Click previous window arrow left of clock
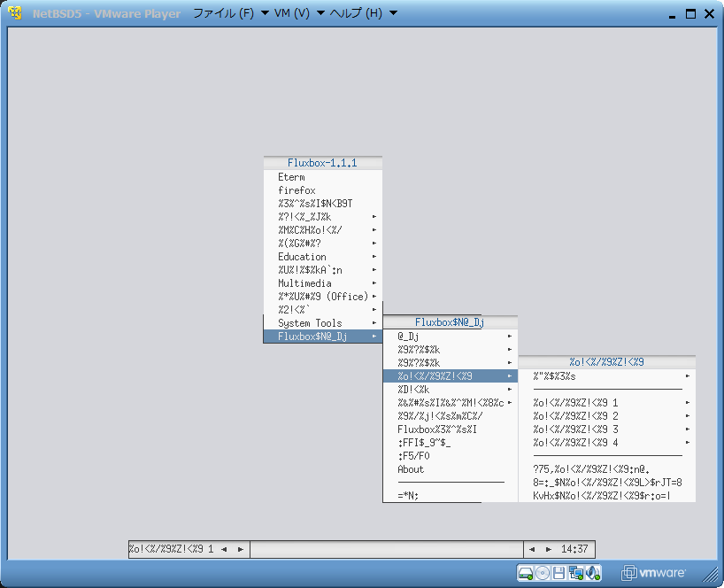Image resolution: width=724 pixels, height=588 pixels. (x=532, y=549)
